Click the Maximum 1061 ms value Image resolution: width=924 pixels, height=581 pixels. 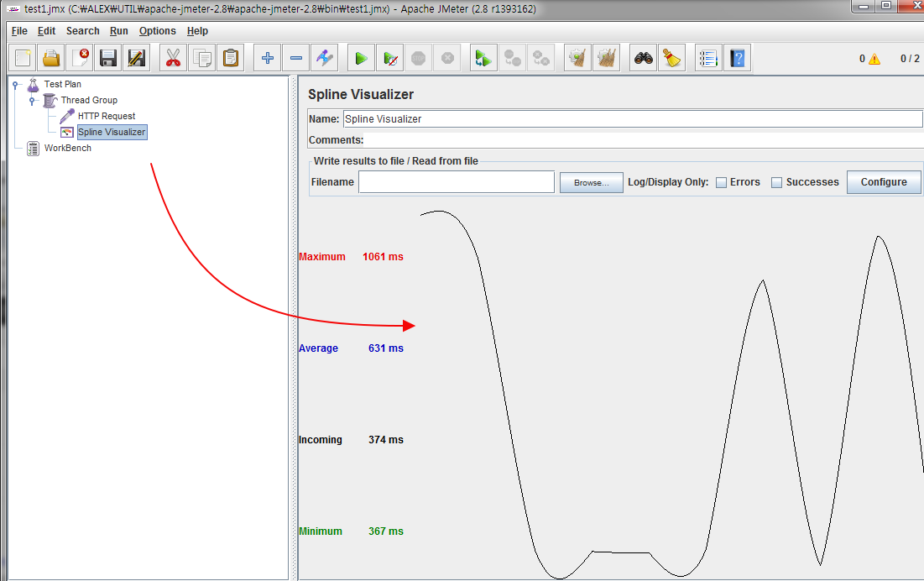383,257
